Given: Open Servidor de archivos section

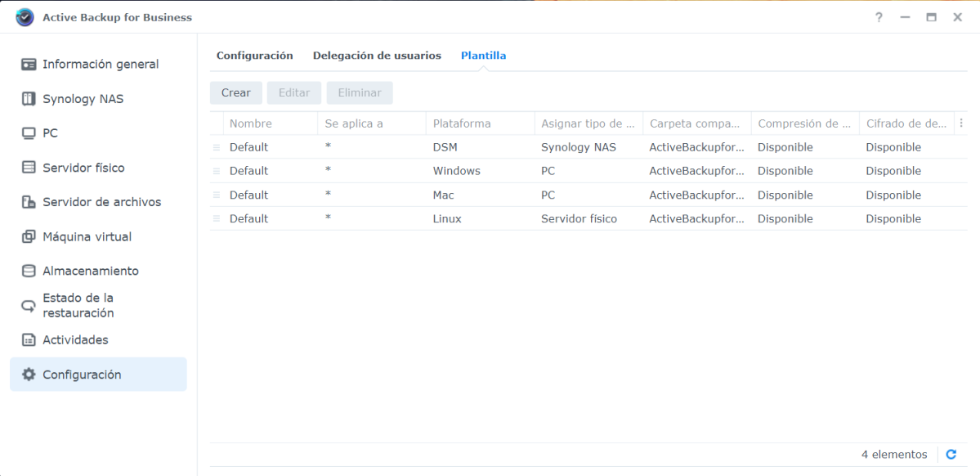Looking at the screenshot, I should tap(102, 202).
